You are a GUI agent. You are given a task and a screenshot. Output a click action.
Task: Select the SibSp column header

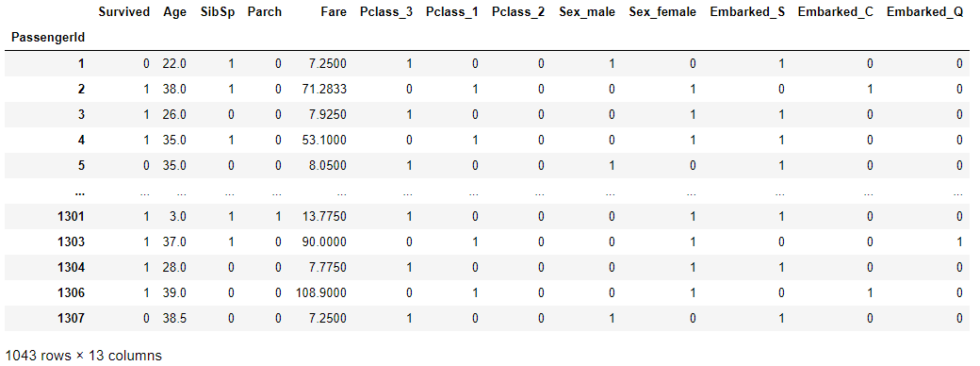click(x=217, y=12)
